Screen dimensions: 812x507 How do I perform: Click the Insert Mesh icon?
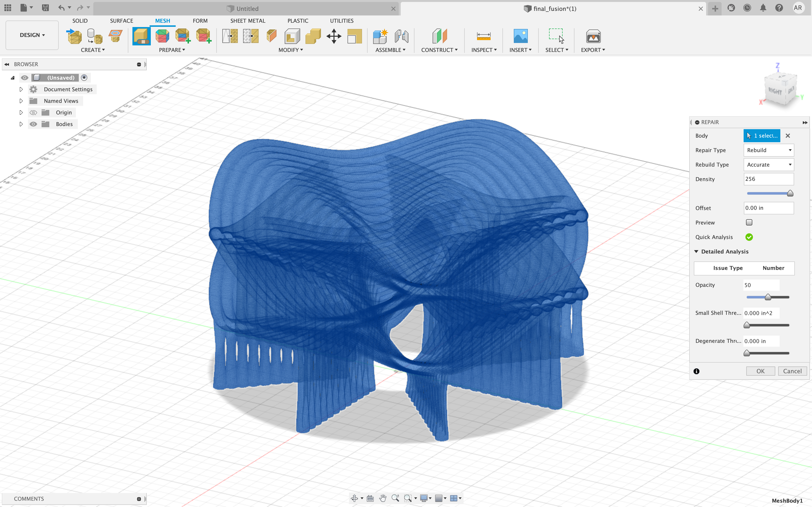coord(74,36)
